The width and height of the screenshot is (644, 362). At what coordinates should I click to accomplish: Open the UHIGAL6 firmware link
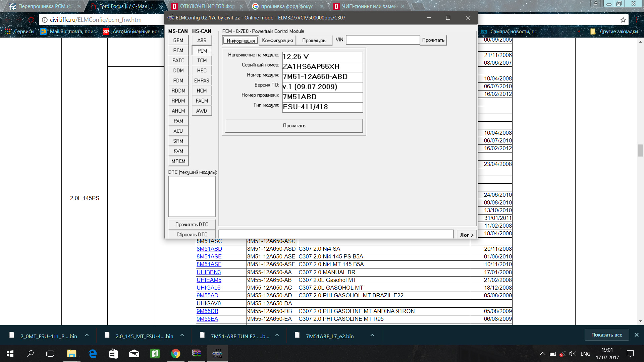[209, 288]
